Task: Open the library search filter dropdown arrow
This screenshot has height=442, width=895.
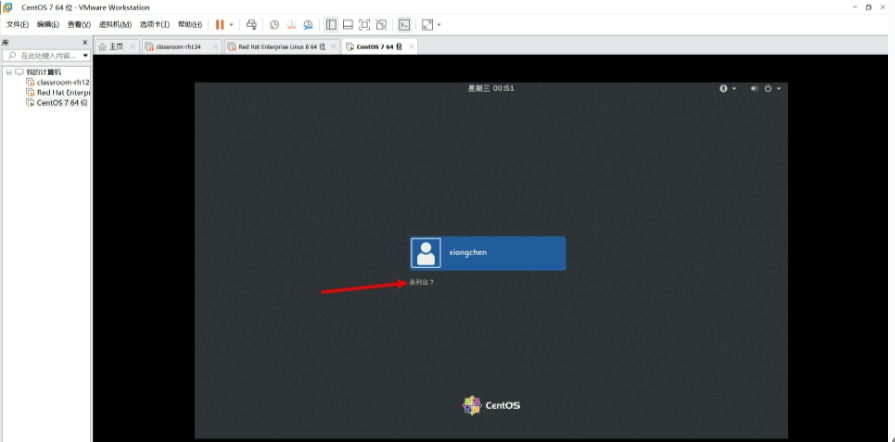Action: click(86, 56)
